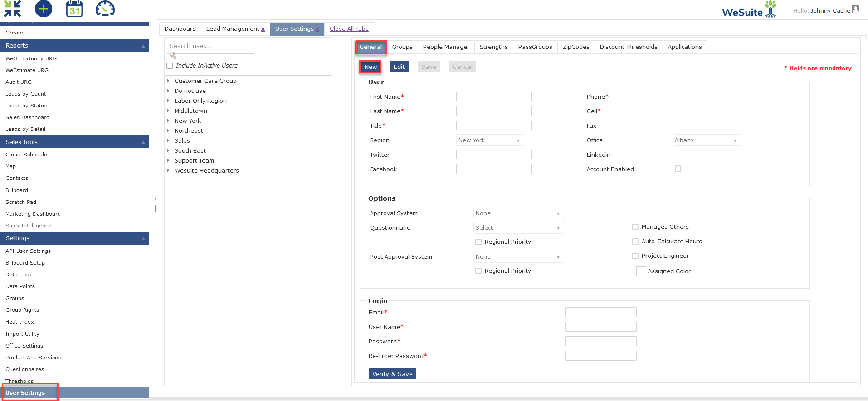Click the Twitter input field

[x=494, y=155]
